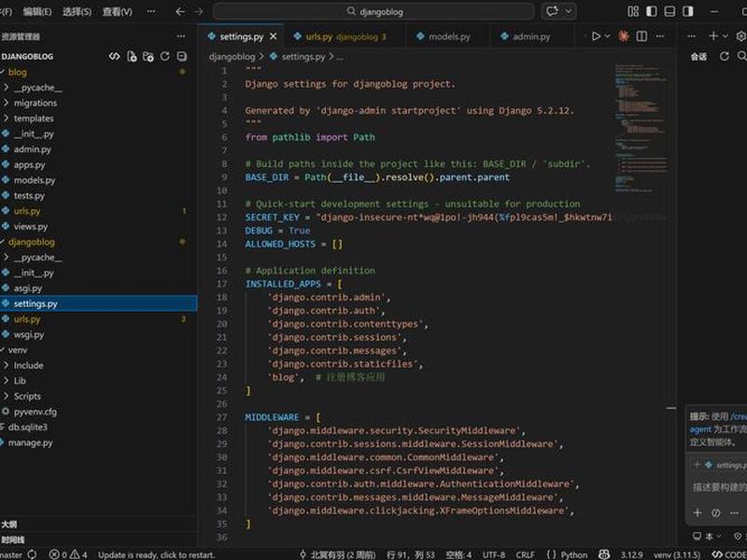Open the chat dropdown arrow beside Copilot icon
Image resolution: width=747 pixels, height=560 pixels.
(568, 11)
